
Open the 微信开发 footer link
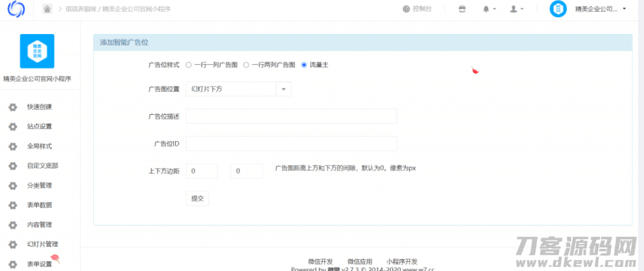320,261
